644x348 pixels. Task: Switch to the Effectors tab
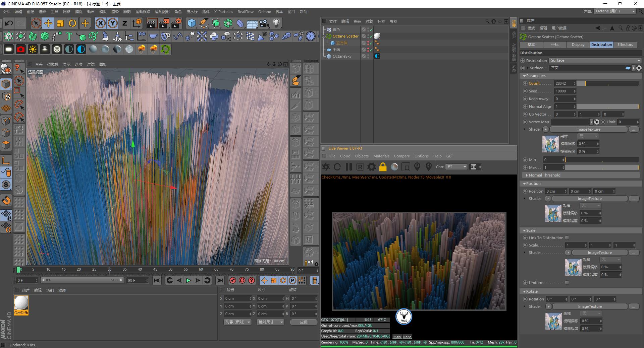click(x=625, y=45)
